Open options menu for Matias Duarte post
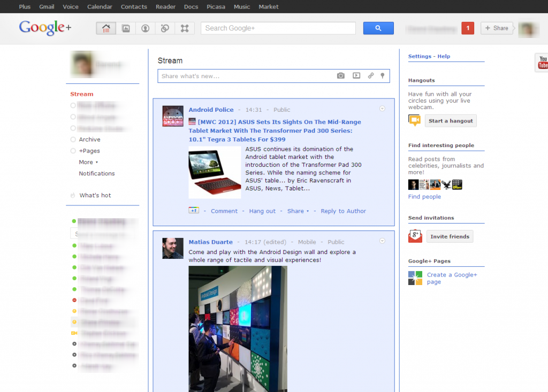Viewport: 548px width, 392px height. 382,241
